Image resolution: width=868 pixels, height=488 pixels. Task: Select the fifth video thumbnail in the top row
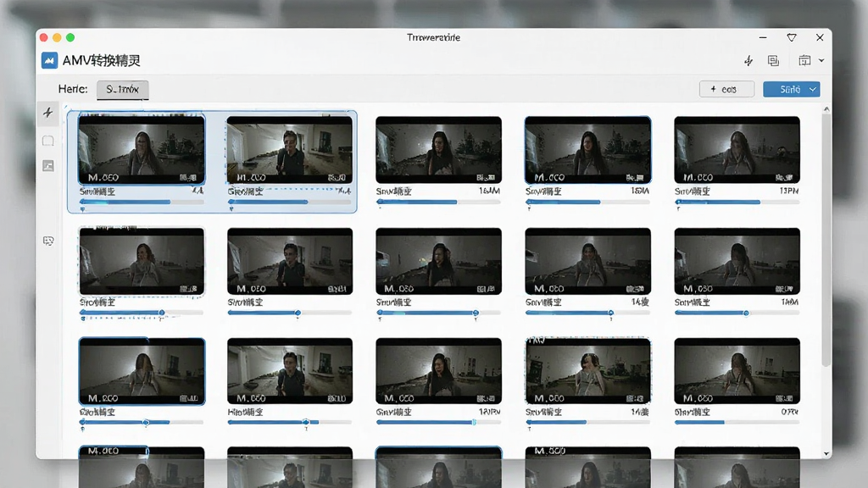[737, 149]
